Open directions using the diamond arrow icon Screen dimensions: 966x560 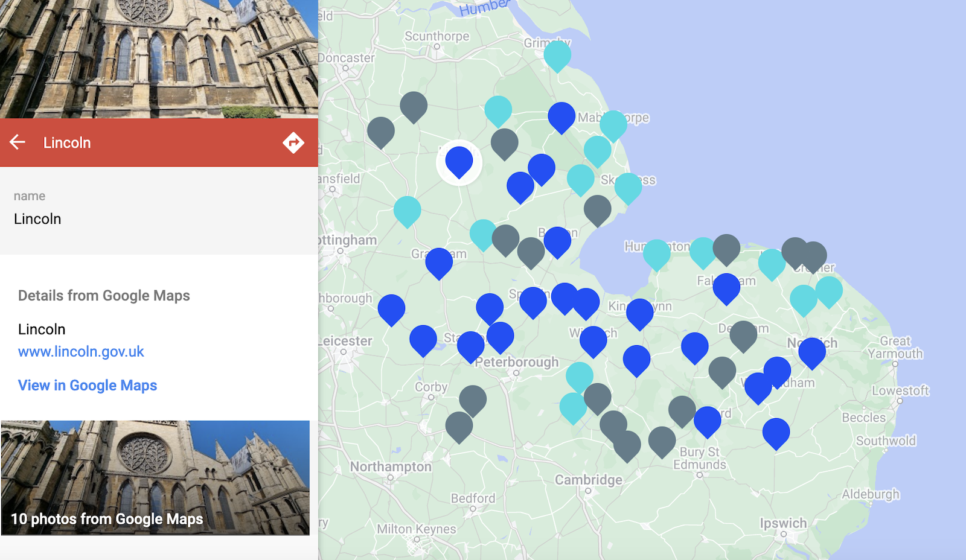pos(293,142)
